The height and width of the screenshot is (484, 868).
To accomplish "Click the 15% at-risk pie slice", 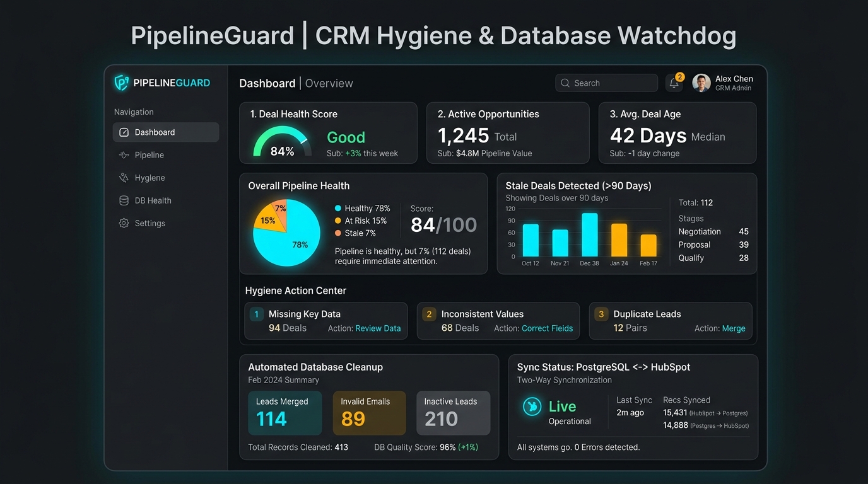I will (267, 220).
